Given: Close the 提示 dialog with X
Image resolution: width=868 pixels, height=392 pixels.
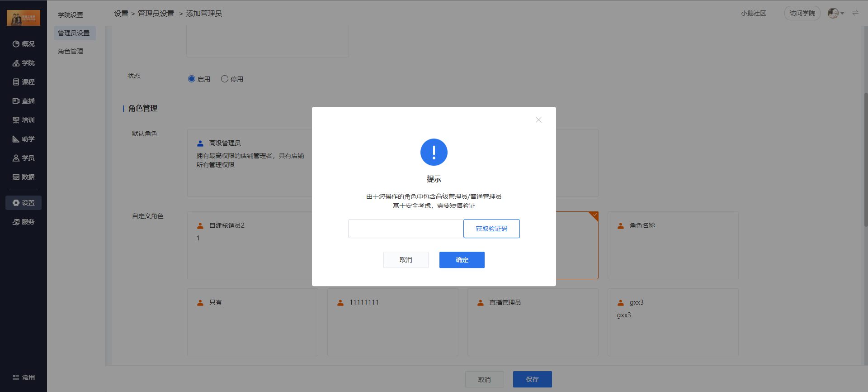Looking at the screenshot, I should [538, 120].
